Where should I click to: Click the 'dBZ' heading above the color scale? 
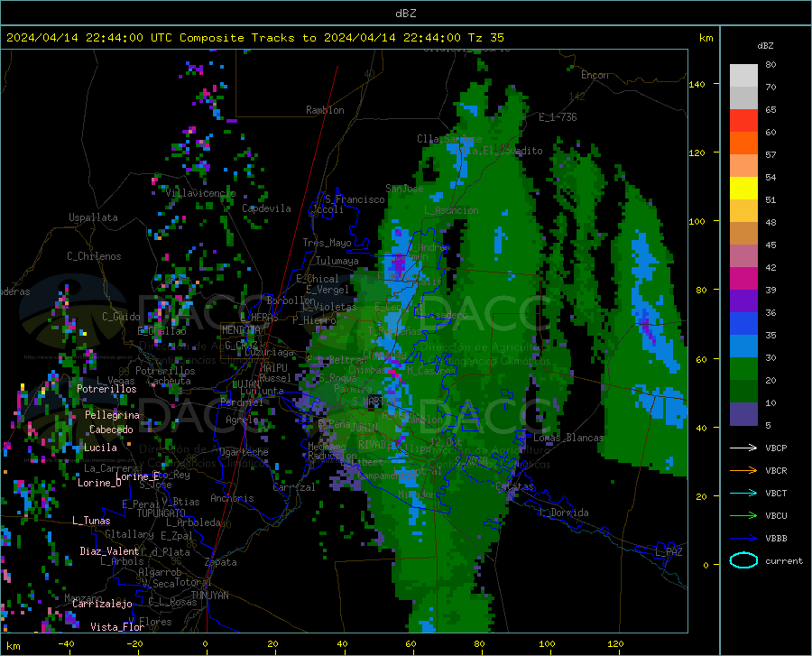coord(765,45)
